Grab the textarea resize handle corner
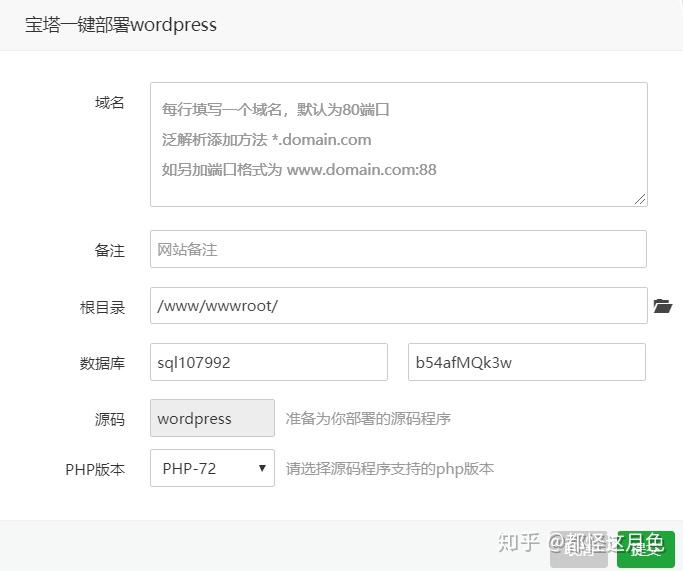The width and height of the screenshot is (683, 571). click(640, 199)
